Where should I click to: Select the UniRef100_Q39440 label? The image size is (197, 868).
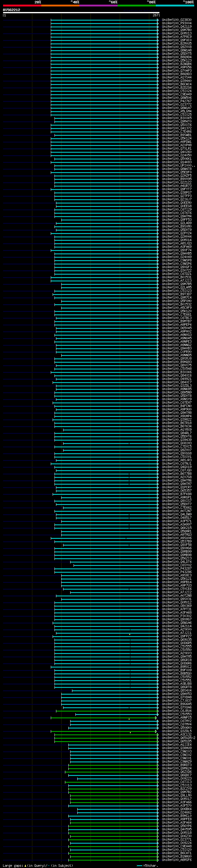coord(176,81)
